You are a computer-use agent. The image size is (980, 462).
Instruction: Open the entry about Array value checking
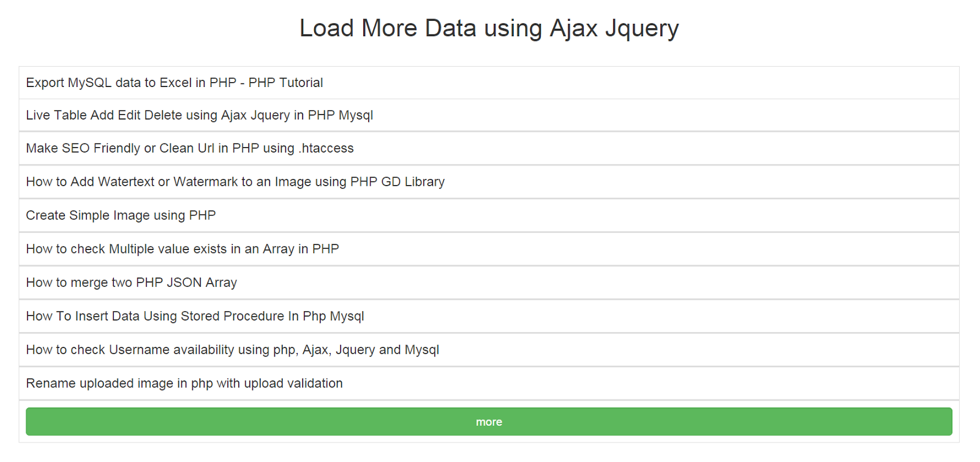(183, 249)
